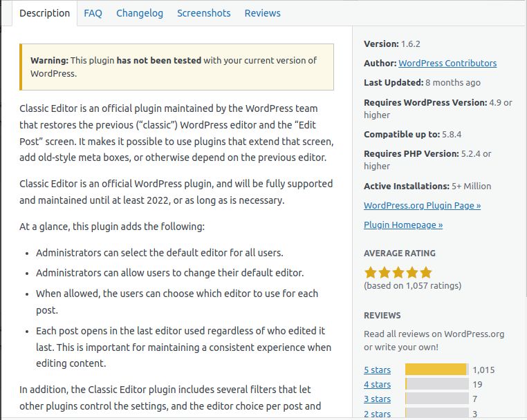Click the first gold rating star
Screen dimensions: 527x420
(x=371, y=272)
